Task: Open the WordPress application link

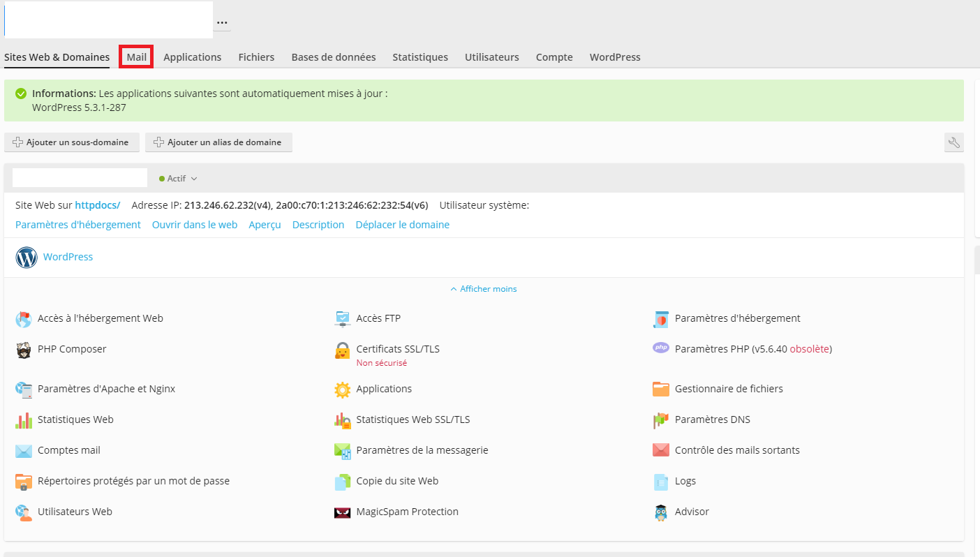Action: 68,257
